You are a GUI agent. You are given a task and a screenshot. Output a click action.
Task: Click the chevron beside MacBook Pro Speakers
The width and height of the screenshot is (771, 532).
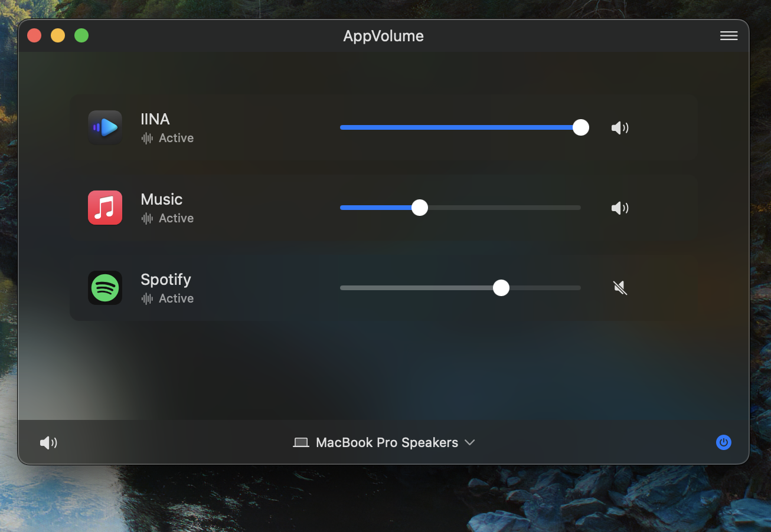click(470, 442)
